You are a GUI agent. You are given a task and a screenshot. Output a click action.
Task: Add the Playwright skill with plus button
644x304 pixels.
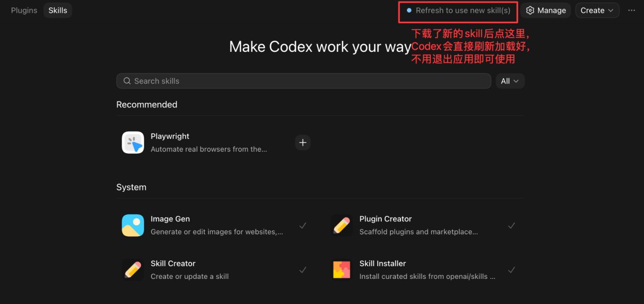[x=302, y=143]
